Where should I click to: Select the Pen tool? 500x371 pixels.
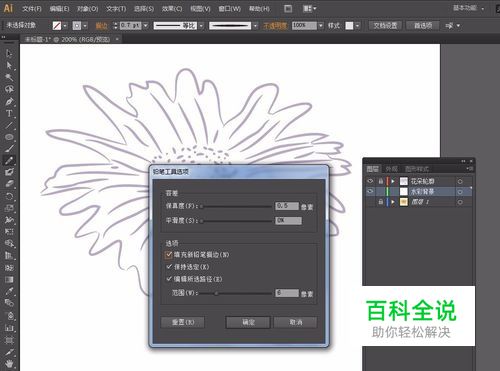(x=9, y=101)
